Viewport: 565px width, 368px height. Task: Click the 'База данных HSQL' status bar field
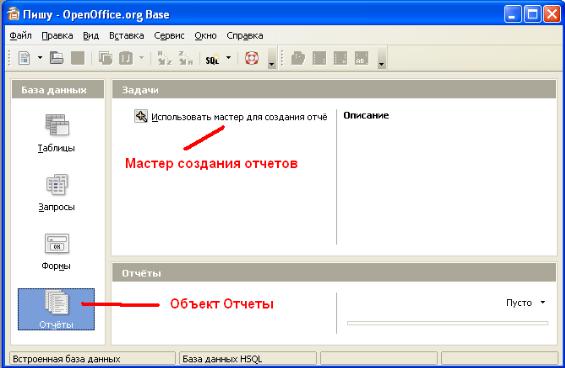click(x=248, y=359)
